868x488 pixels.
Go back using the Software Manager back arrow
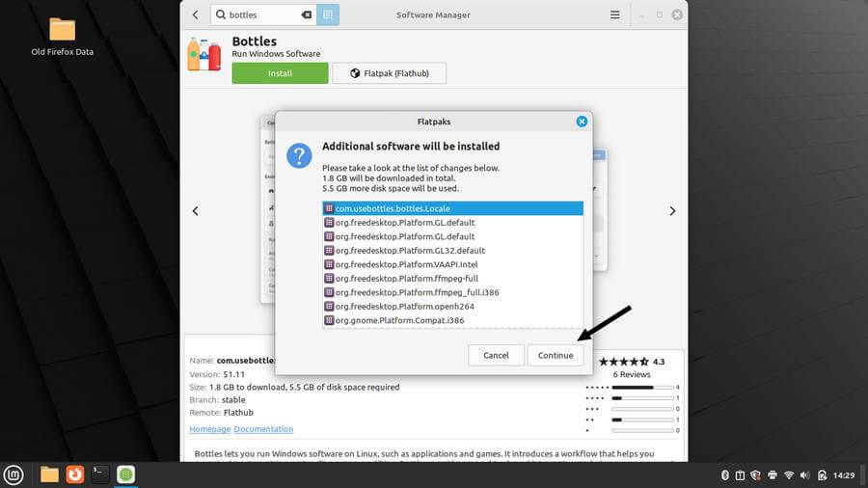[x=196, y=14]
